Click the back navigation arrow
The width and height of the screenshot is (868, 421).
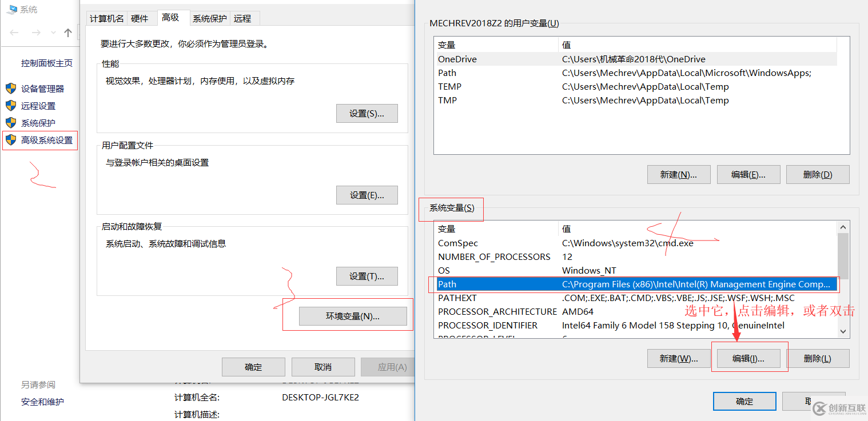[x=14, y=33]
